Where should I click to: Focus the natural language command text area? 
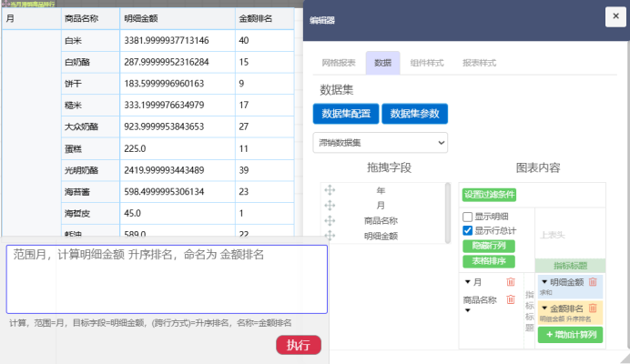[167, 279]
